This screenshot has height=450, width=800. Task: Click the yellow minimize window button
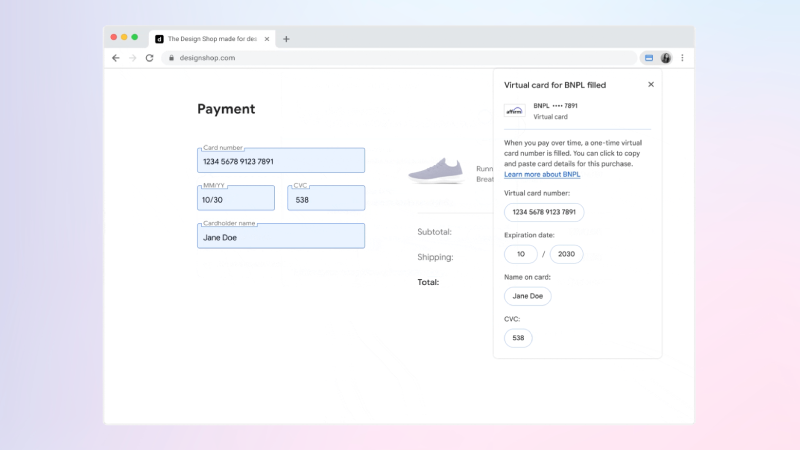[x=124, y=37]
